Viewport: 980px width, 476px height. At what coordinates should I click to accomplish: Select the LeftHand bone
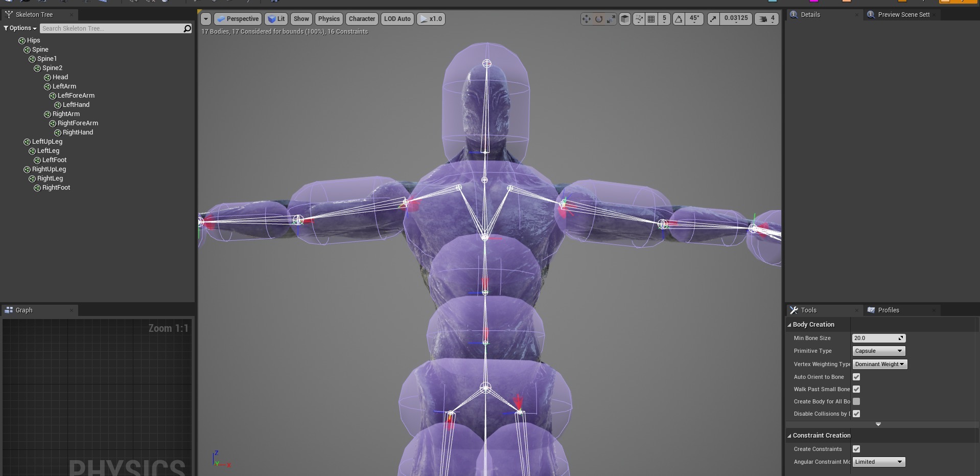(76, 105)
